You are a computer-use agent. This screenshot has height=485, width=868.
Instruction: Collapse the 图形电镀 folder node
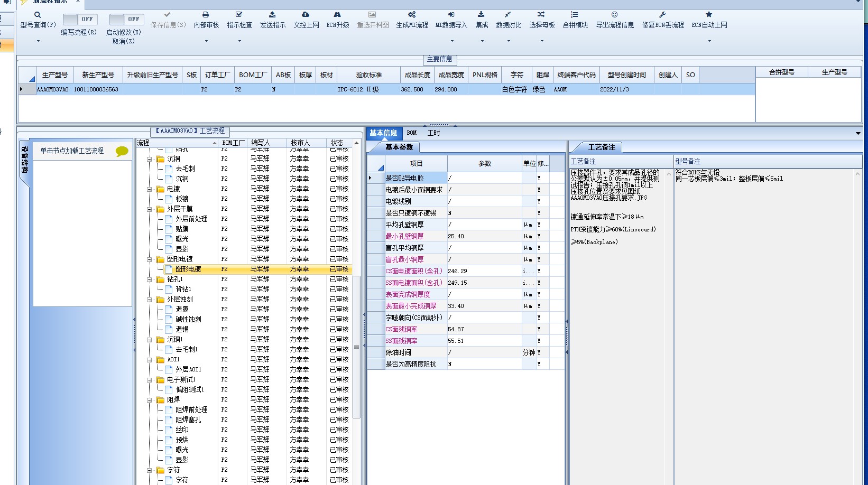tap(150, 259)
